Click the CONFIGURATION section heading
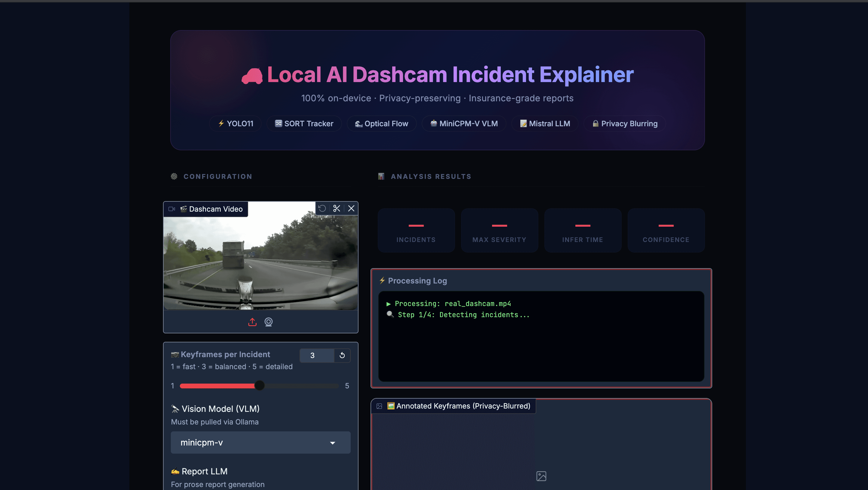Screen dimensions: 868x490 click(218, 176)
